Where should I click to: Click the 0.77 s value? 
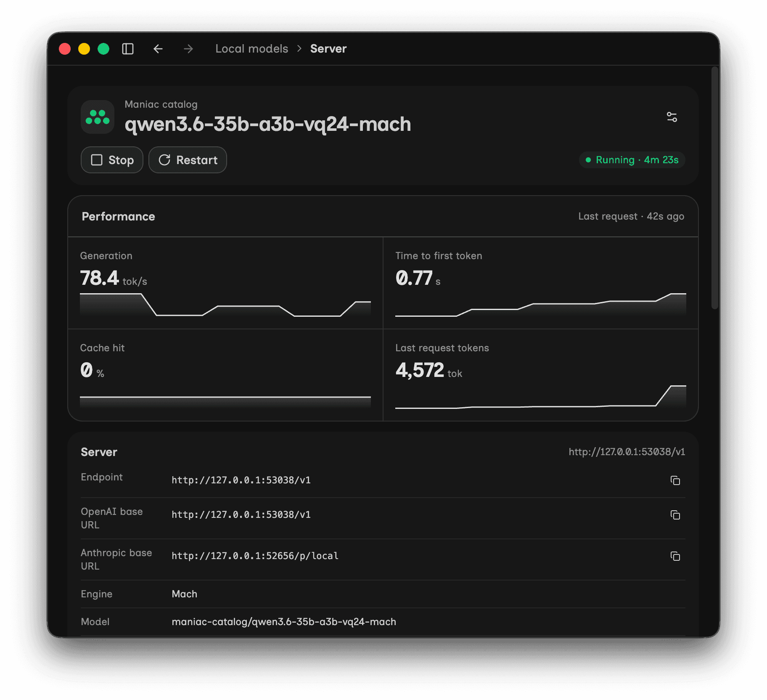418,278
